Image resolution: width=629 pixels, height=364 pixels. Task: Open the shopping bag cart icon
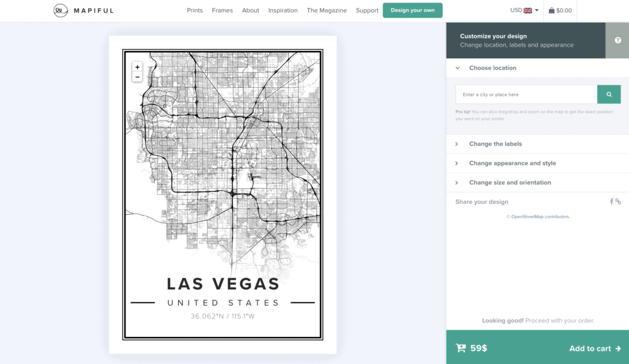click(552, 10)
